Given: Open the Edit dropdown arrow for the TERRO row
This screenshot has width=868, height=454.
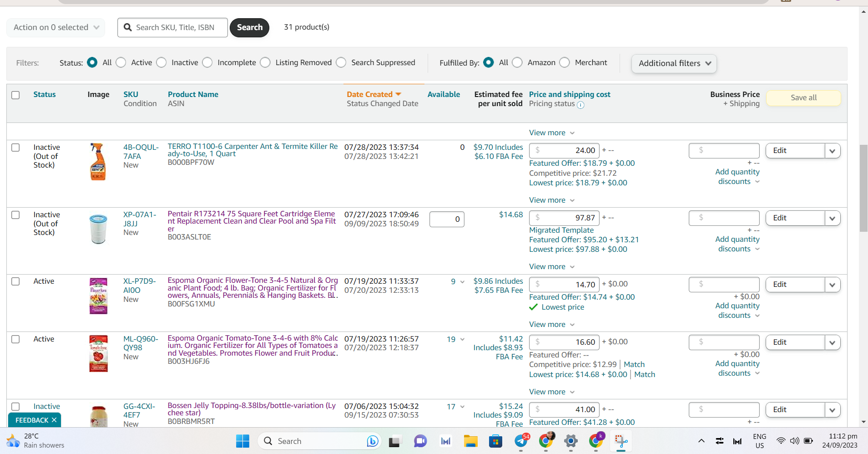Looking at the screenshot, I should tap(833, 151).
